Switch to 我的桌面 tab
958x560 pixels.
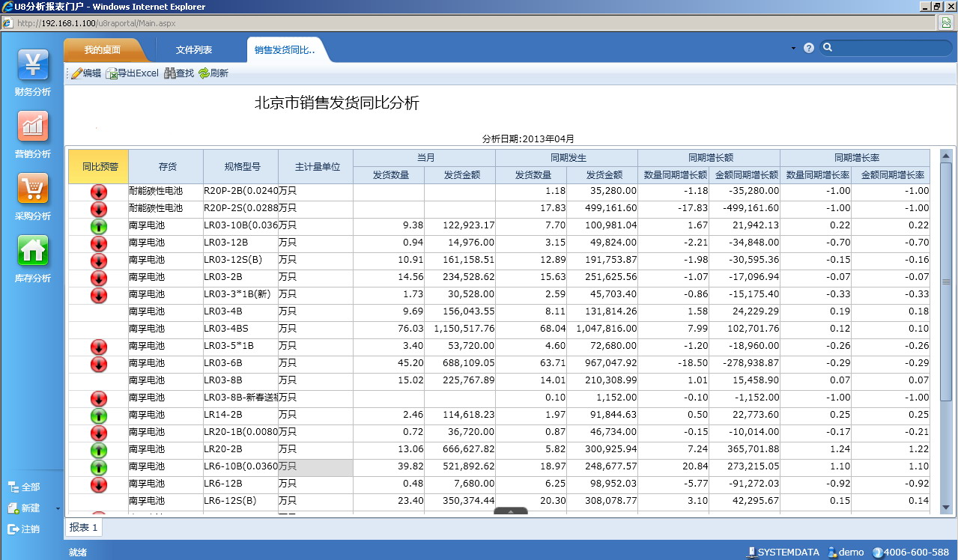103,50
